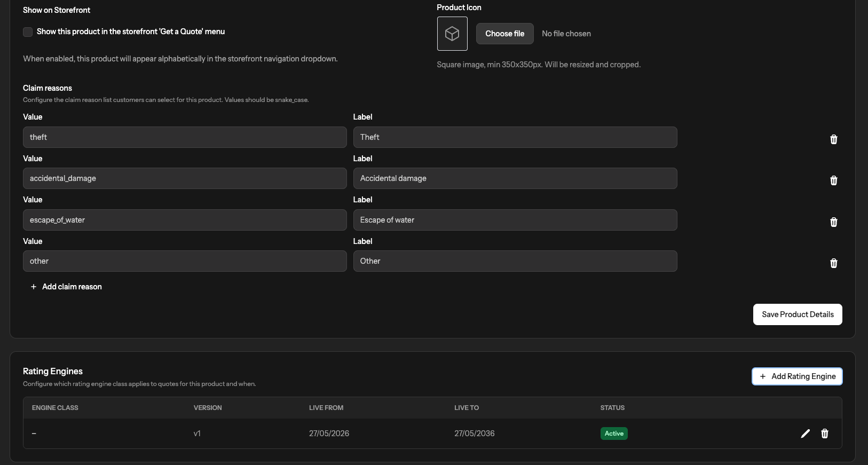
Task: Remove the Escape of water claim reason
Action: pyautogui.click(x=833, y=222)
